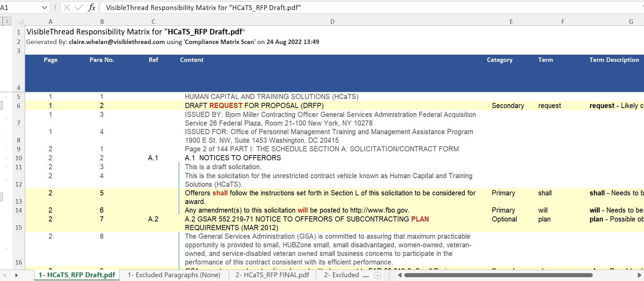
Task: Click the Insert Function fx icon
Action: (92, 8)
